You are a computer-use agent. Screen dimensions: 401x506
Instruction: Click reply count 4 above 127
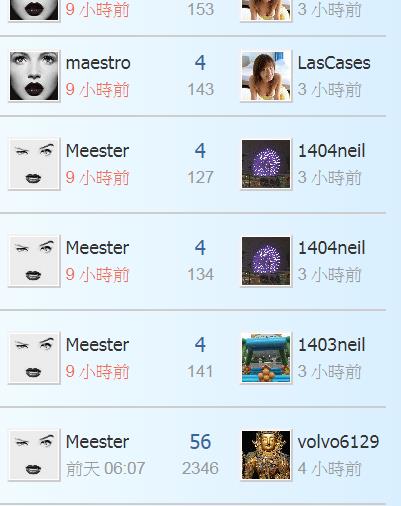pos(200,151)
